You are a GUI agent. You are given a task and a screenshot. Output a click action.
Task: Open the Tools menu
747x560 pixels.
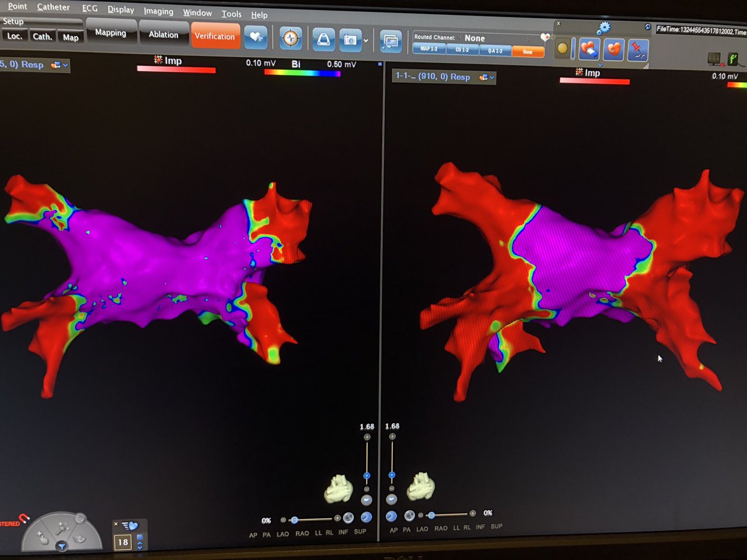pyautogui.click(x=231, y=14)
